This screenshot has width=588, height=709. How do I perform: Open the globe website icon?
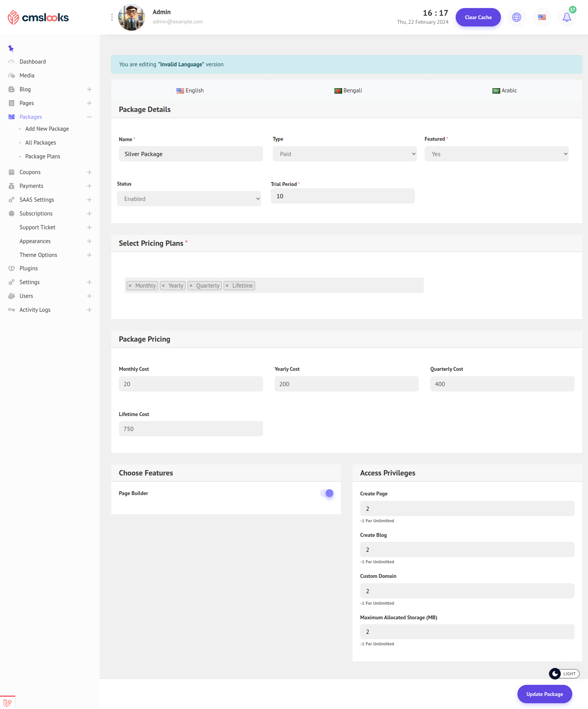point(517,17)
